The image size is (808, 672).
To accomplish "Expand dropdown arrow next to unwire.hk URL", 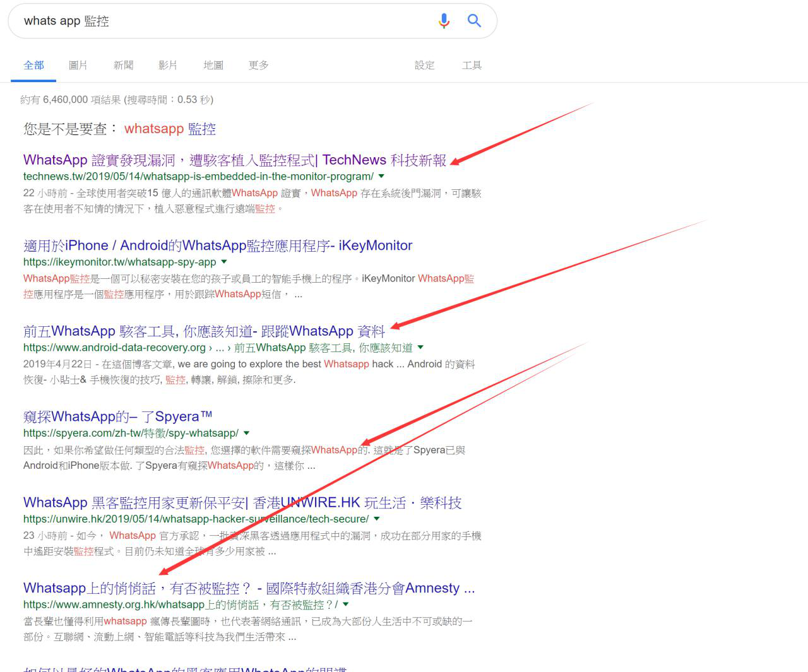I will [x=377, y=519].
